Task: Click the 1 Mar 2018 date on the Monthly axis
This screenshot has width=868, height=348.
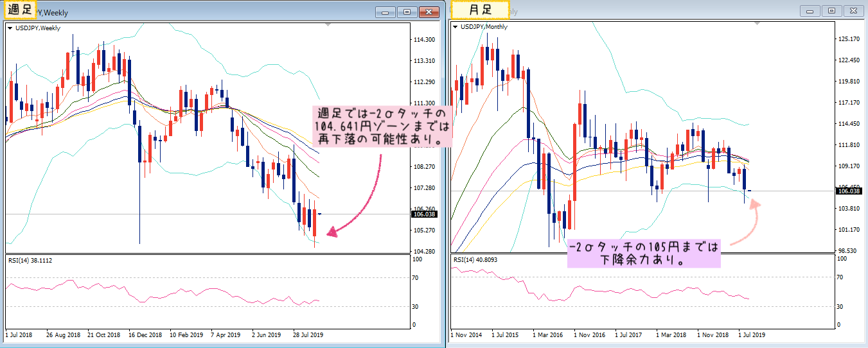Action: [672, 335]
